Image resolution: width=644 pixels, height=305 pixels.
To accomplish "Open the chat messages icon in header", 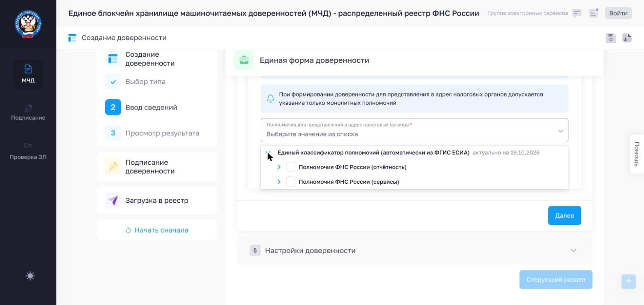I will pos(577,13).
